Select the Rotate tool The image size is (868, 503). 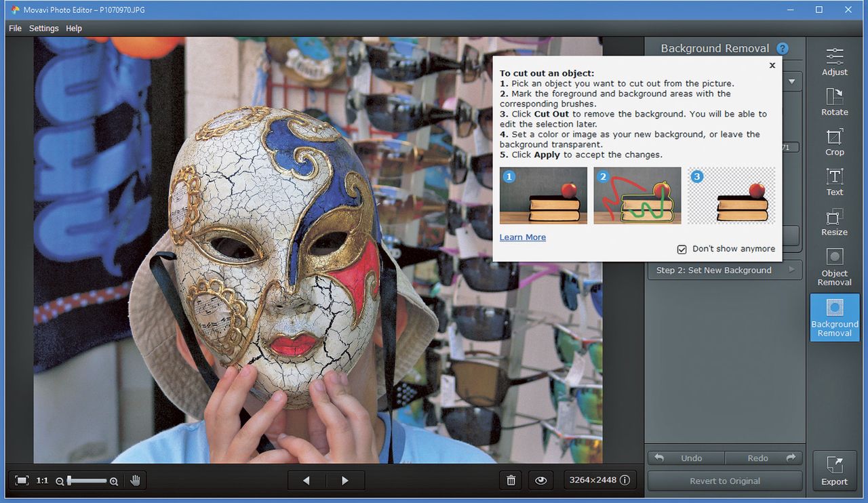834,102
